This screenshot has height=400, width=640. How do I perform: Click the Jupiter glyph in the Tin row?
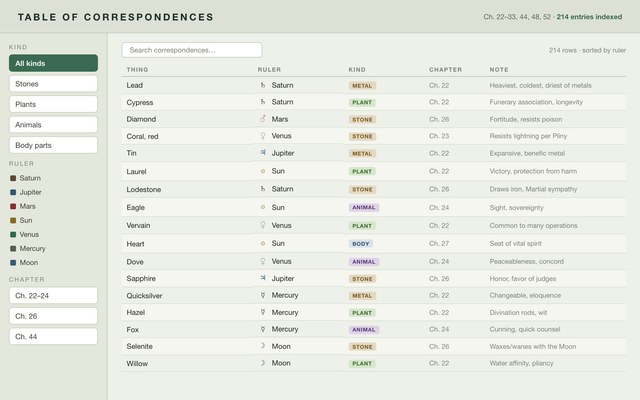coord(263,153)
